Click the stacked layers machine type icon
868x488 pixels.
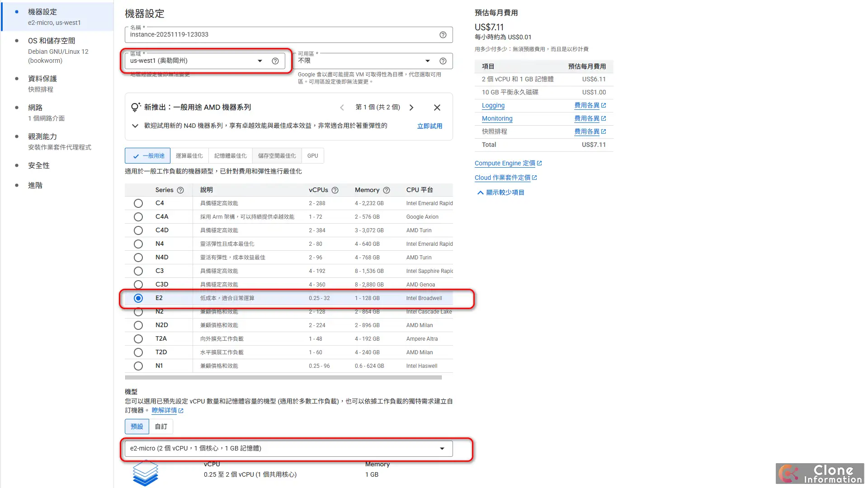coord(146,473)
